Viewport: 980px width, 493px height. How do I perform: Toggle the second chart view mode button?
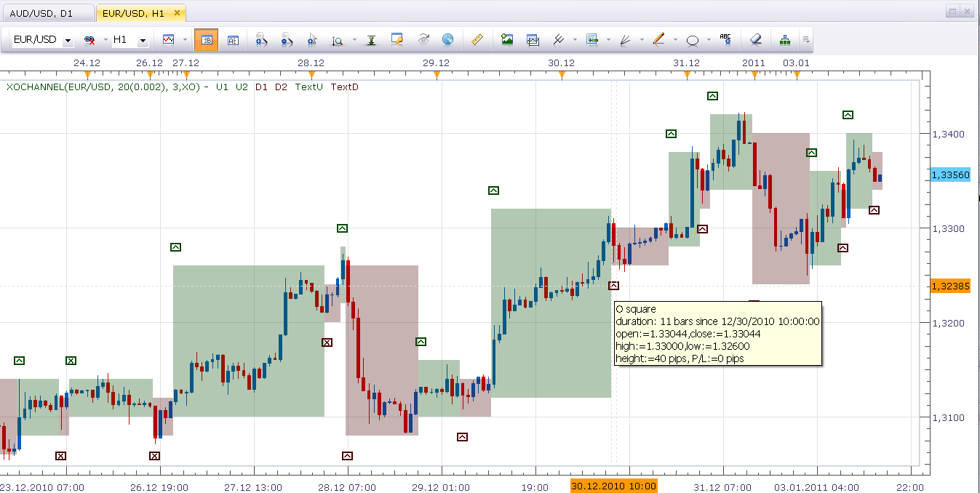[233, 40]
